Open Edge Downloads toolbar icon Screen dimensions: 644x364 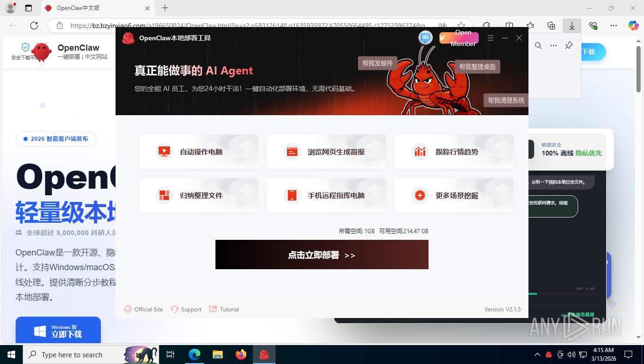(572, 26)
